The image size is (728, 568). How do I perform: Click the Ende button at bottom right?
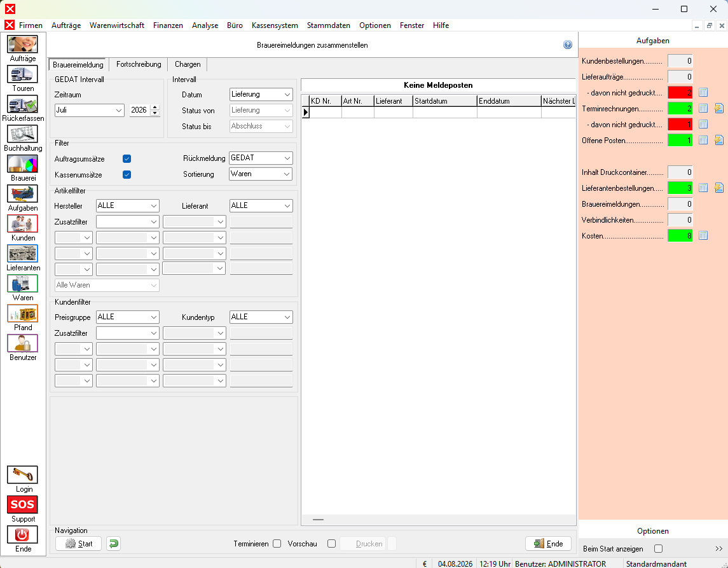point(548,543)
